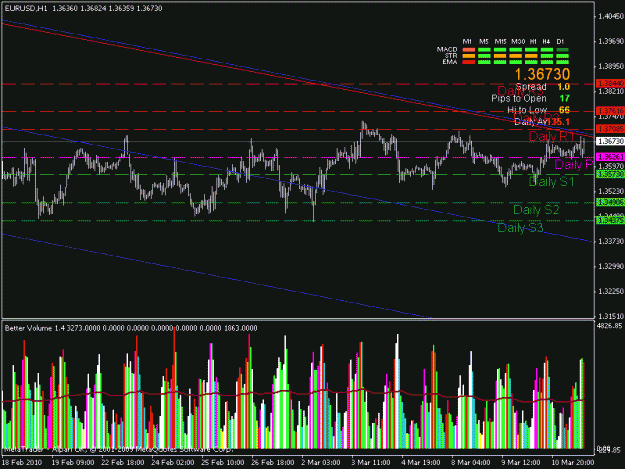Click the EMA M1 red signal cell
This screenshot has width=625, height=469.
click(469, 62)
